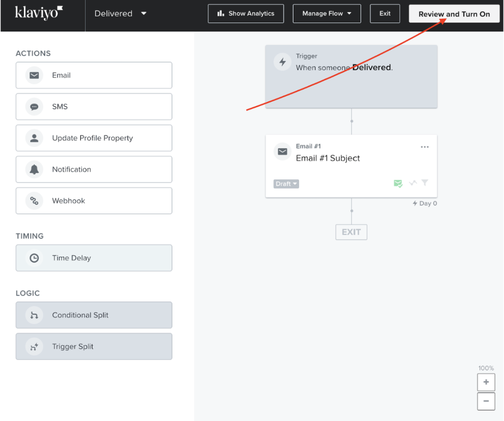Screen dimensions: 504x421
Task: Select the Email #1 Subject text
Action: (328, 158)
